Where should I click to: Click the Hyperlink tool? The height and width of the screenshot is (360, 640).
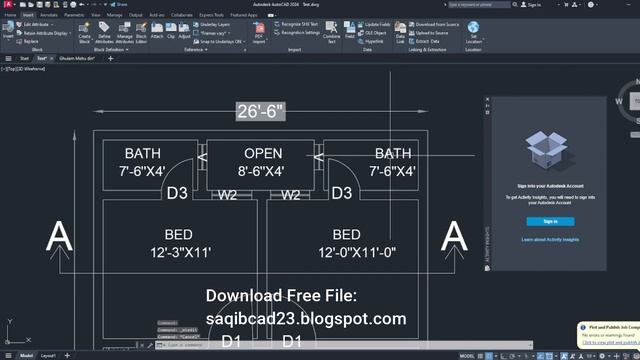pyautogui.click(x=371, y=41)
